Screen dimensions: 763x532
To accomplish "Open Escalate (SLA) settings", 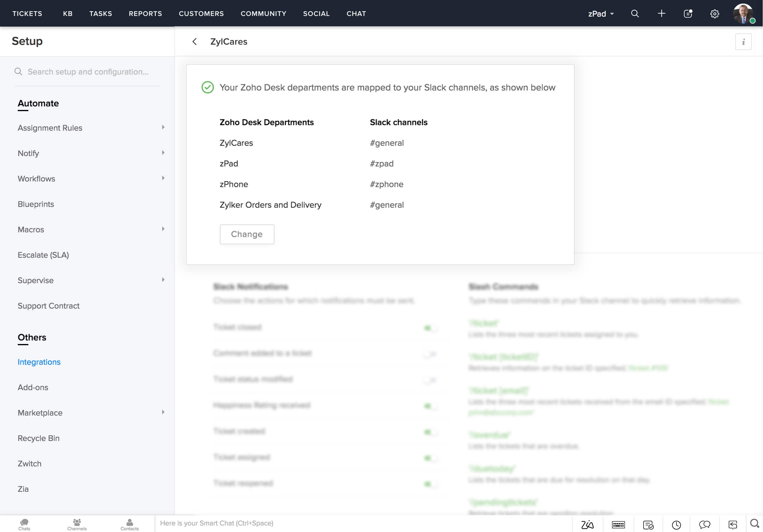I will [x=43, y=255].
